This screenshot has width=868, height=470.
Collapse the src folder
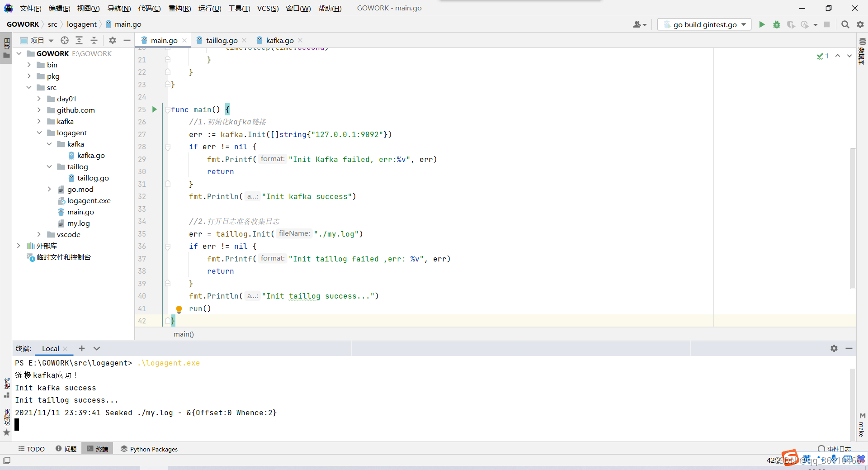tap(29, 87)
